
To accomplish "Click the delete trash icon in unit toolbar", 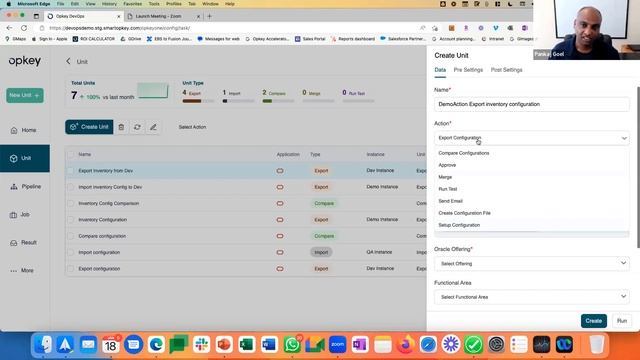I will click(x=121, y=127).
